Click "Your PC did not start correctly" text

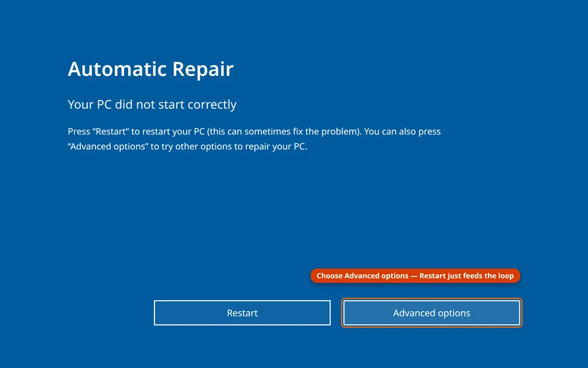coord(152,105)
